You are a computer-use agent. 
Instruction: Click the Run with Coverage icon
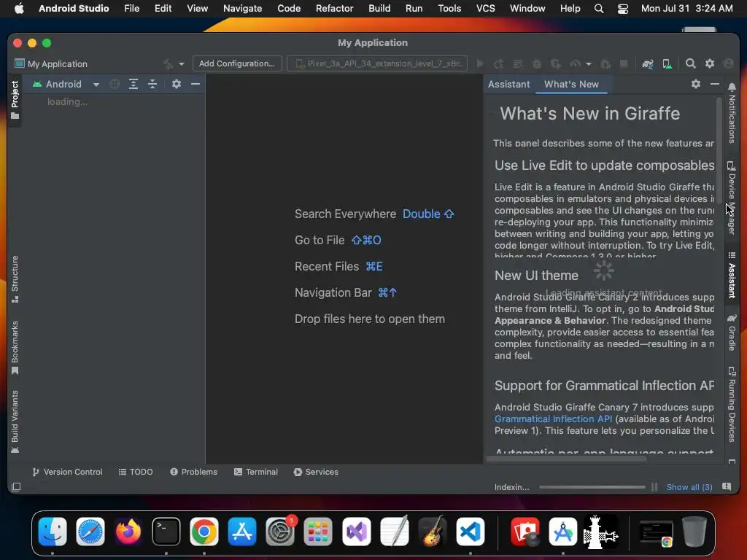click(555, 64)
